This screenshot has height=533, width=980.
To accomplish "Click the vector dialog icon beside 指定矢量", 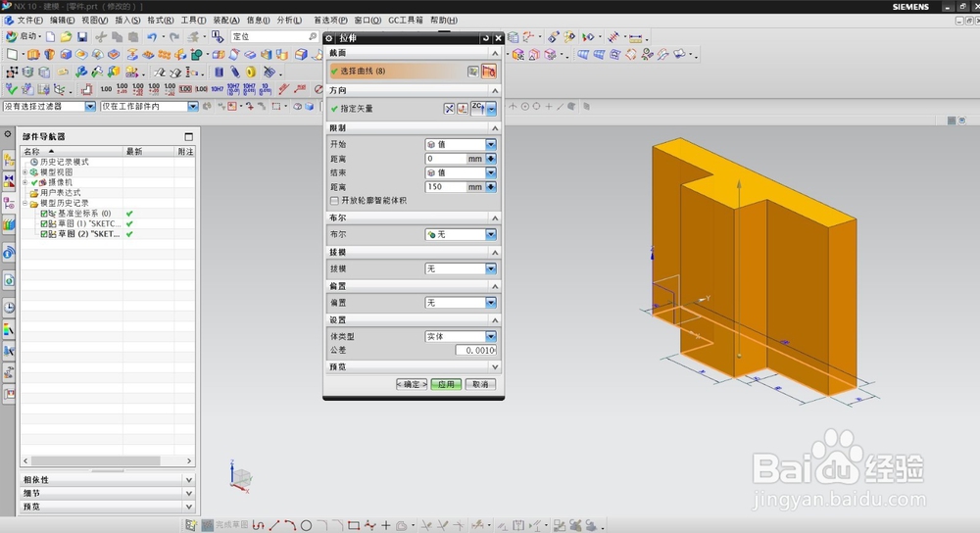I will point(463,109).
